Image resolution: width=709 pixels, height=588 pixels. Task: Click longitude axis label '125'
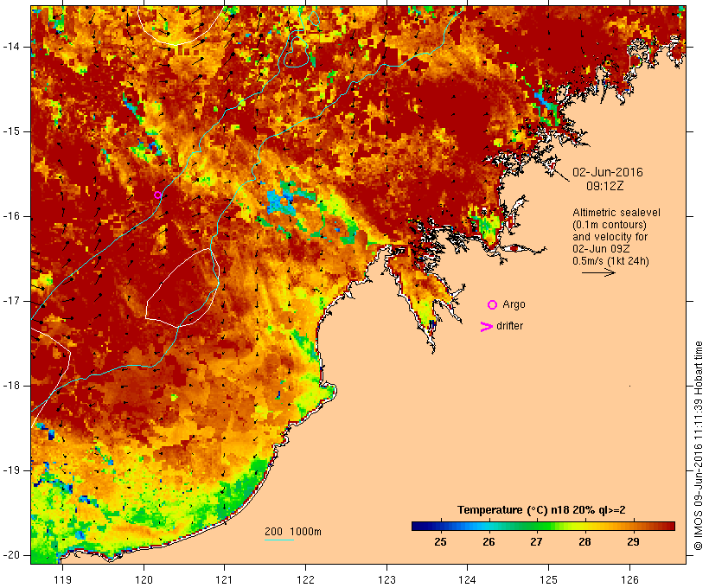548,579
